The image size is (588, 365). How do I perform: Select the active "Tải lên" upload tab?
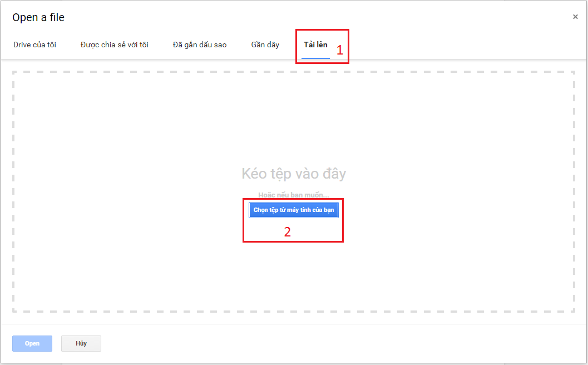tap(315, 45)
